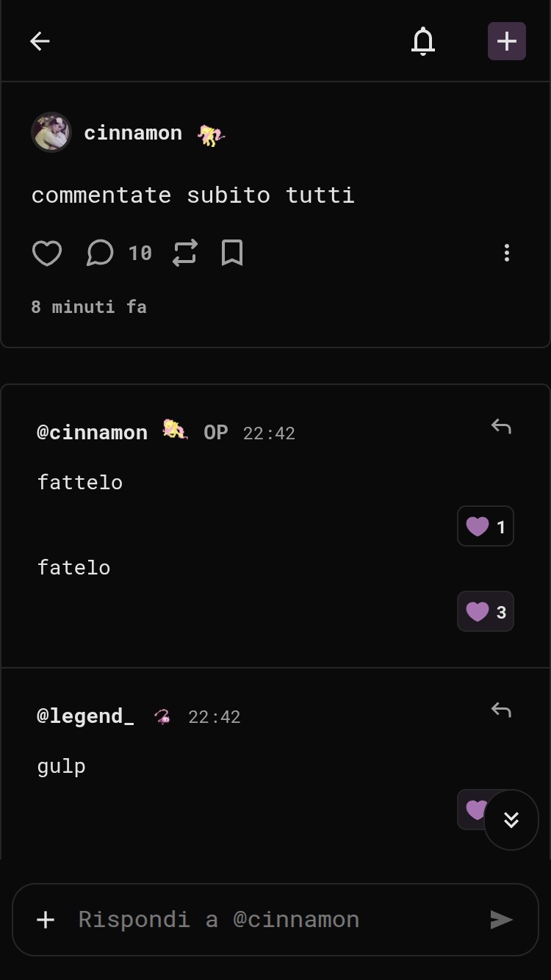Open @legend_ user profile link
The width and height of the screenshot is (551, 980).
[86, 716]
